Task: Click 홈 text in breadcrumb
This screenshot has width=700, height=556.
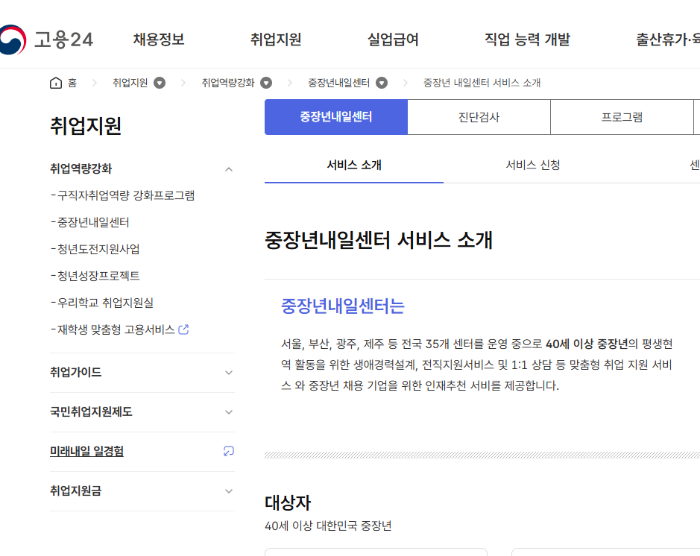Action: [x=72, y=83]
